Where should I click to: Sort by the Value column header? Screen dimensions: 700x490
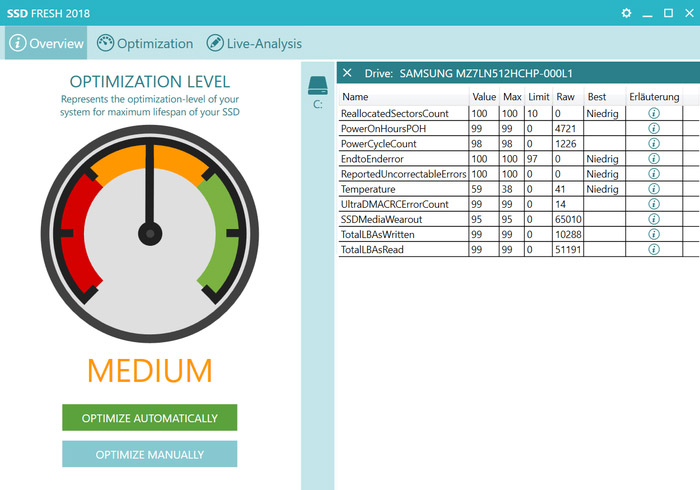point(484,96)
